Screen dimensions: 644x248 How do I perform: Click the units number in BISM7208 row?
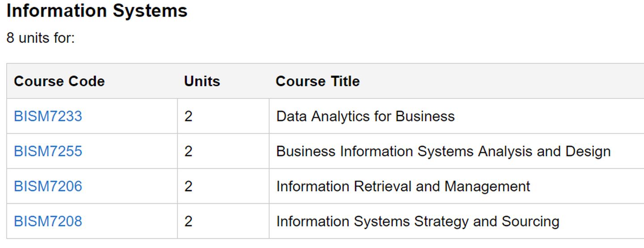tap(188, 221)
